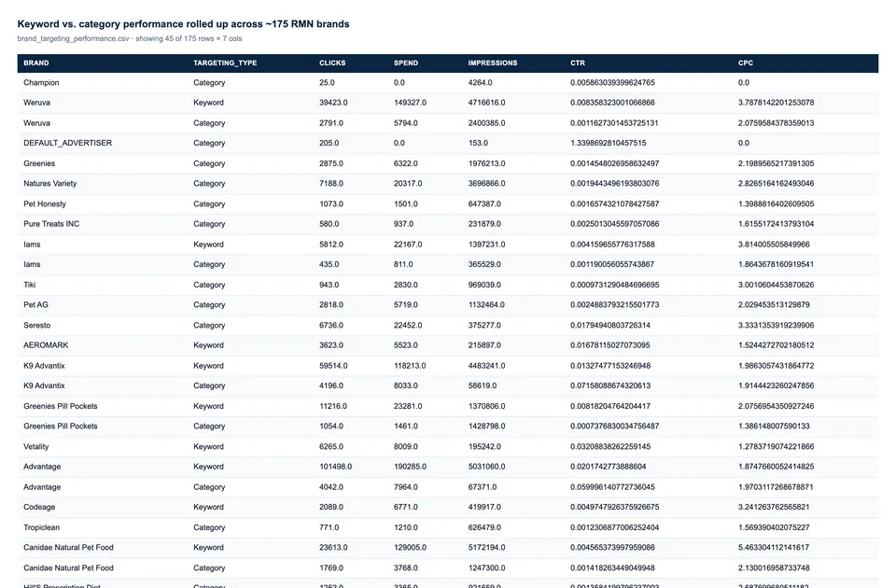This screenshot has height=588, width=896.
Task: Click the AEROMARK brand cell
Action: pyautogui.click(x=46, y=345)
